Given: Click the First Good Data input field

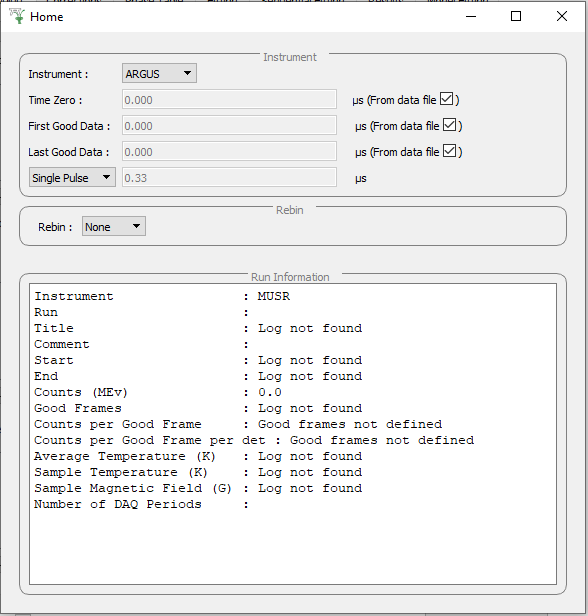Looking at the screenshot, I should click(x=229, y=126).
